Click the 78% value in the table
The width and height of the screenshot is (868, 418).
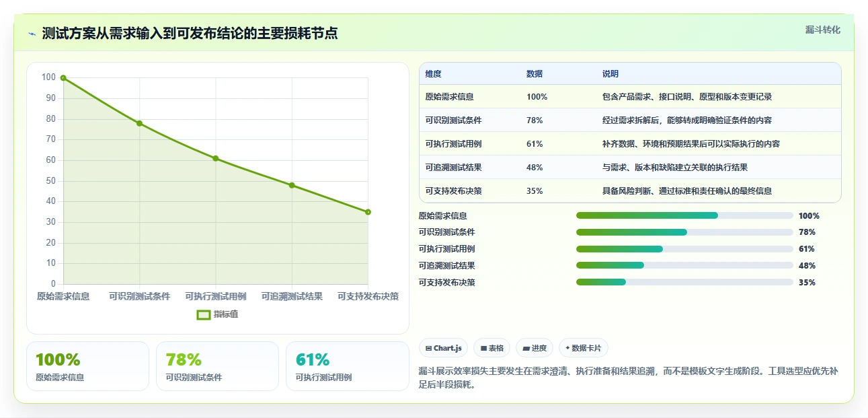[x=535, y=120]
